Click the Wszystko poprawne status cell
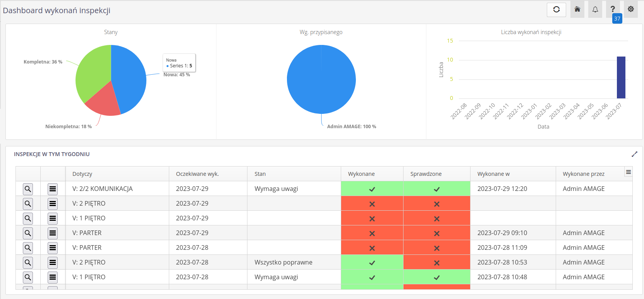The width and height of the screenshot is (644, 299). pyautogui.click(x=294, y=262)
